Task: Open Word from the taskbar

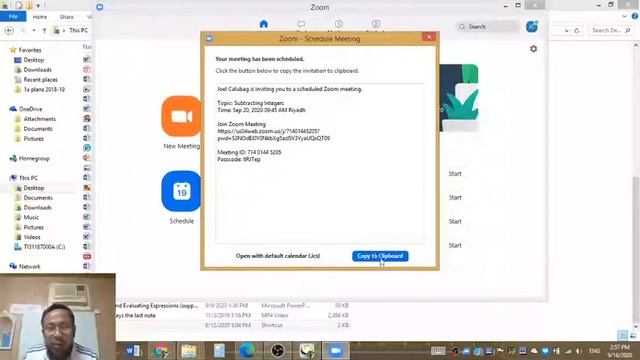Action: (x=133, y=351)
